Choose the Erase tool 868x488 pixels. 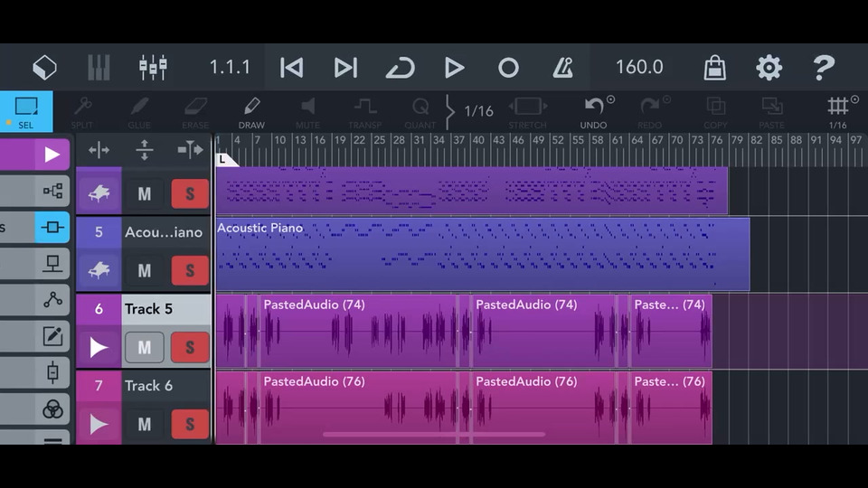click(x=195, y=112)
